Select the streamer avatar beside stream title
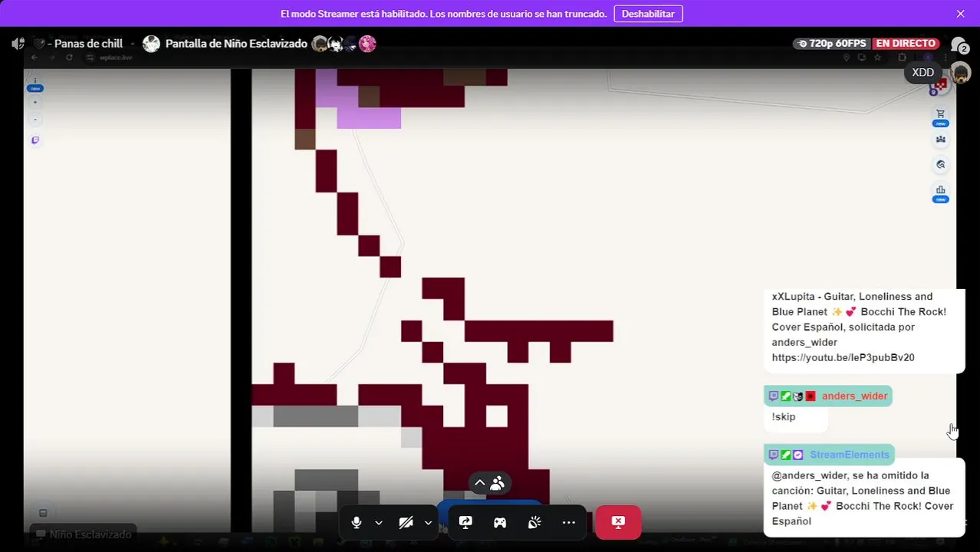The height and width of the screenshot is (552, 980). point(151,44)
